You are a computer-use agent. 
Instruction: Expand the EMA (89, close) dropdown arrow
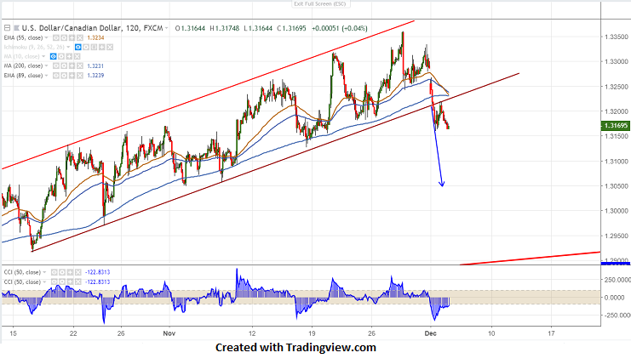[x=46, y=76]
